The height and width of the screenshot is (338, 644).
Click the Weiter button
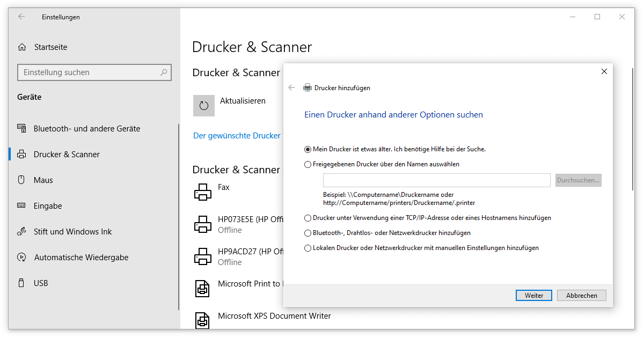point(533,295)
